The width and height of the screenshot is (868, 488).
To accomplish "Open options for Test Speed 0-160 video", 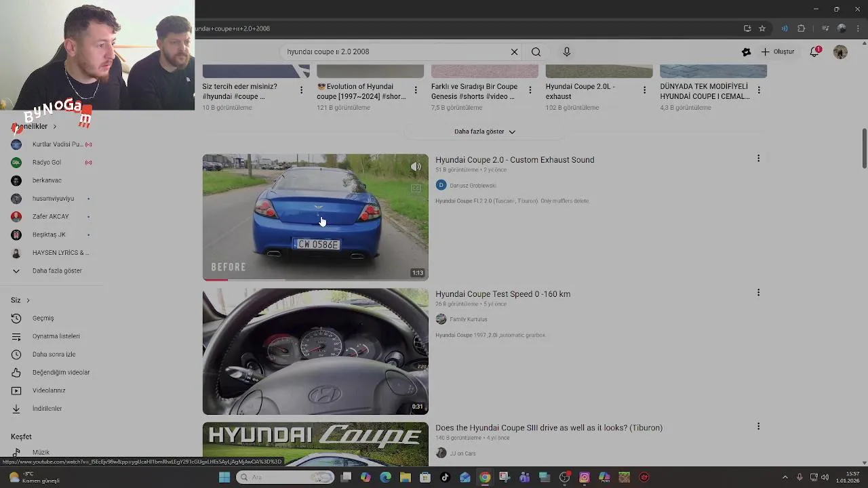I will 758,293.
